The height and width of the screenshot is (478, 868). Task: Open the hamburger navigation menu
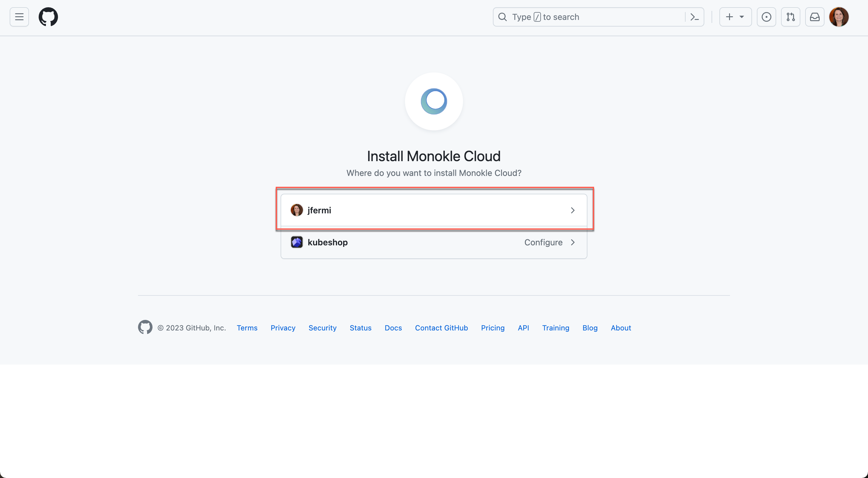[x=19, y=17]
